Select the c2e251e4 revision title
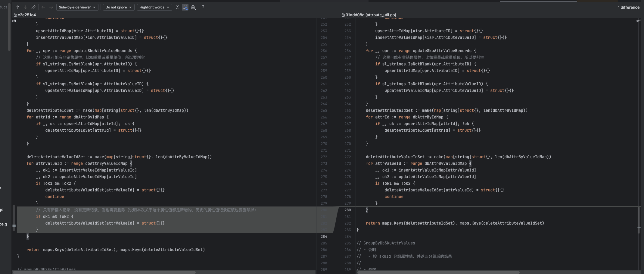The image size is (644, 274). 27,15
